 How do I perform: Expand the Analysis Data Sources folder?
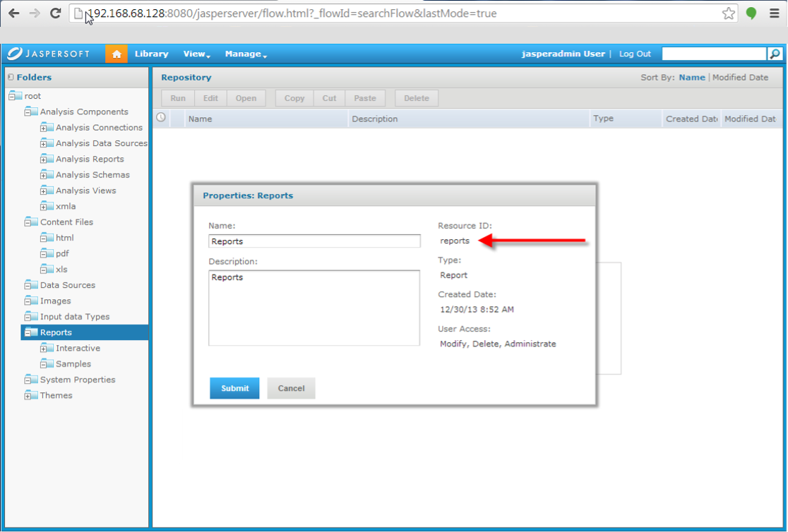(x=44, y=144)
